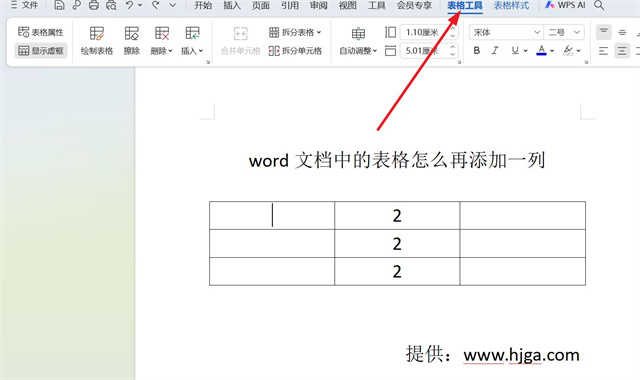
Task: Apply the font color A swatch
Action: coord(541,51)
